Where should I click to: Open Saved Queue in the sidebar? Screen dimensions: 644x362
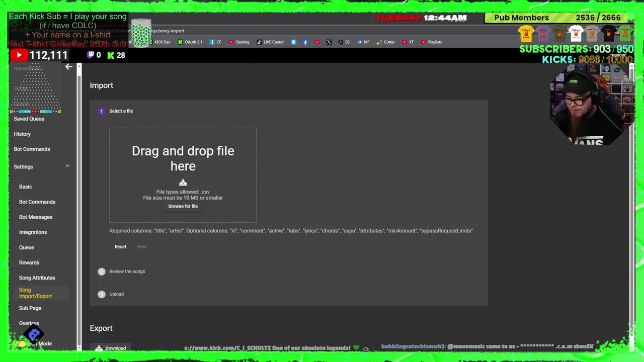[29, 119]
